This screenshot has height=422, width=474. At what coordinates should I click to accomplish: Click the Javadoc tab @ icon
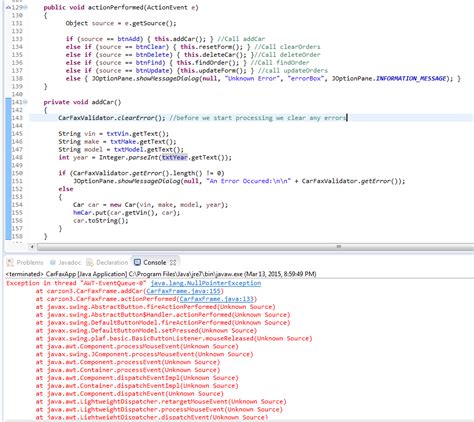[x=53, y=262]
